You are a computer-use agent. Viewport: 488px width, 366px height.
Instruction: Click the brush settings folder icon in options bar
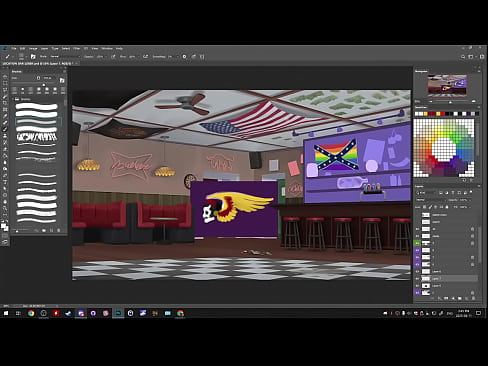(x=33, y=57)
